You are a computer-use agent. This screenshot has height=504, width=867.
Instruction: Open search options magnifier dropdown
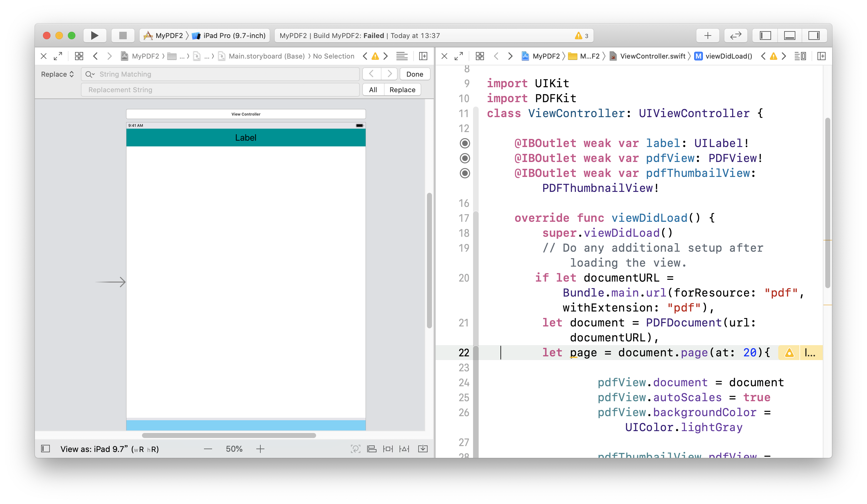click(90, 74)
